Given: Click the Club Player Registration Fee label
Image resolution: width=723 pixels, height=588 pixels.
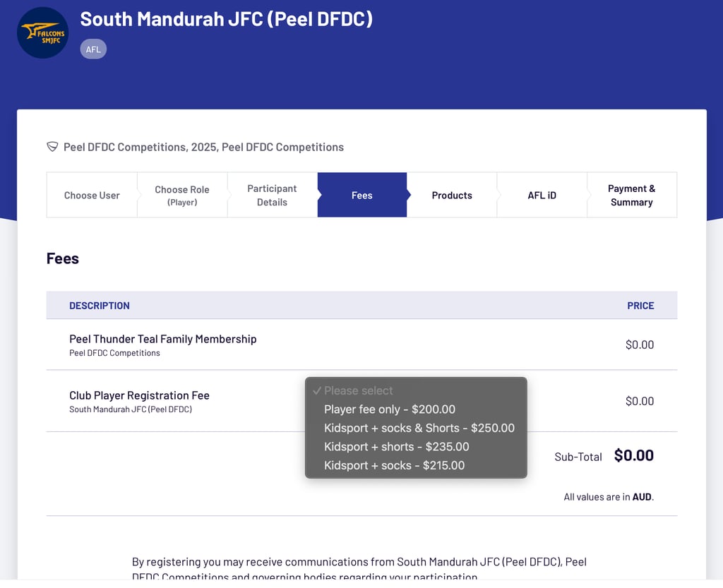Looking at the screenshot, I should pyautogui.click(x=139, y=396).
